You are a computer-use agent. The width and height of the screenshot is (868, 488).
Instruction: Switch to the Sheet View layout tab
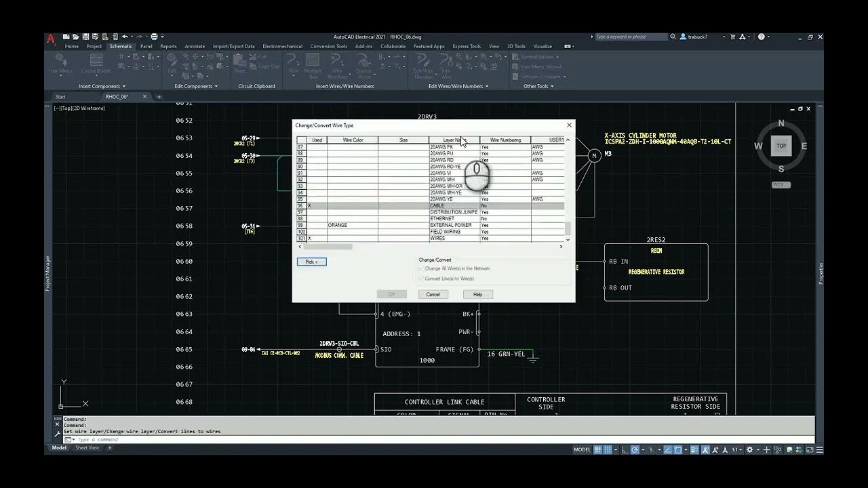[87, 448]
